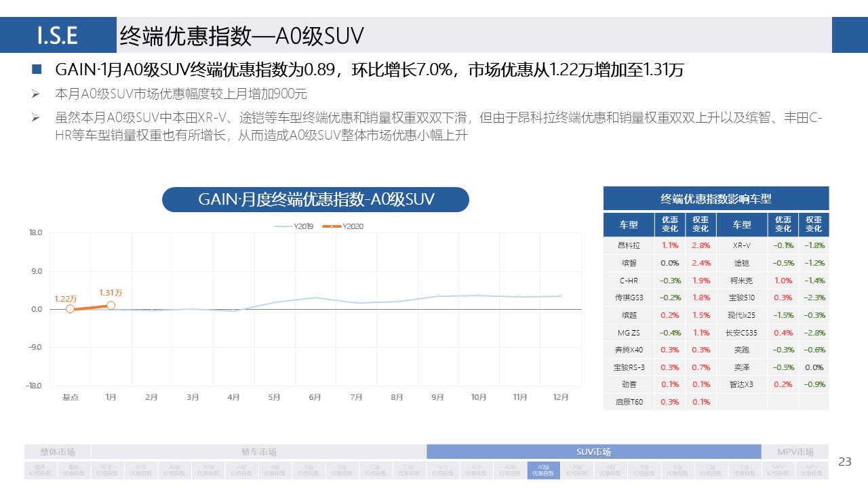Click 昂科拉's 1.1% discount change value
The height and width of the screenshot is (488, 868).
[670, 245]
